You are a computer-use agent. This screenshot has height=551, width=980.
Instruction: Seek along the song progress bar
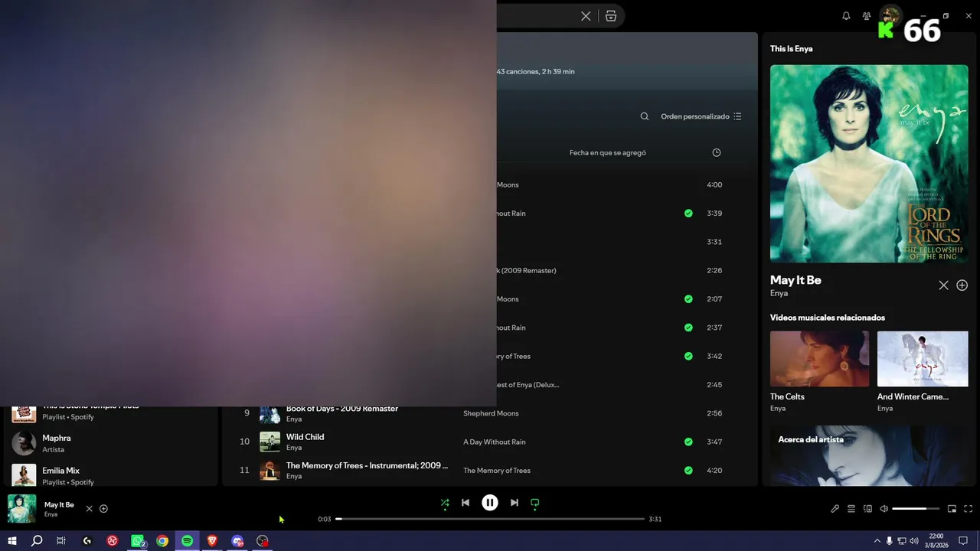(x=490, y=519)
